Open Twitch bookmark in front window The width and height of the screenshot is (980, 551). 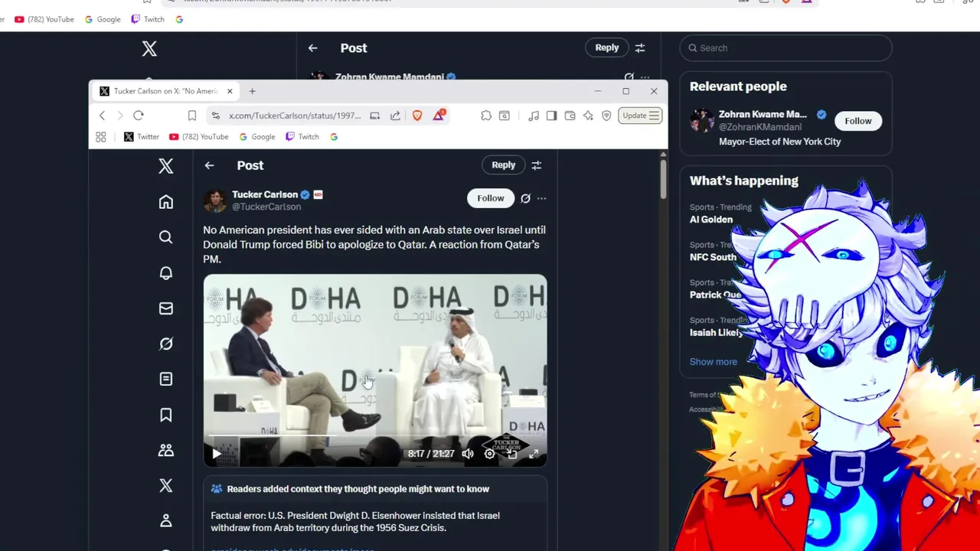click(x=302, y=137)
